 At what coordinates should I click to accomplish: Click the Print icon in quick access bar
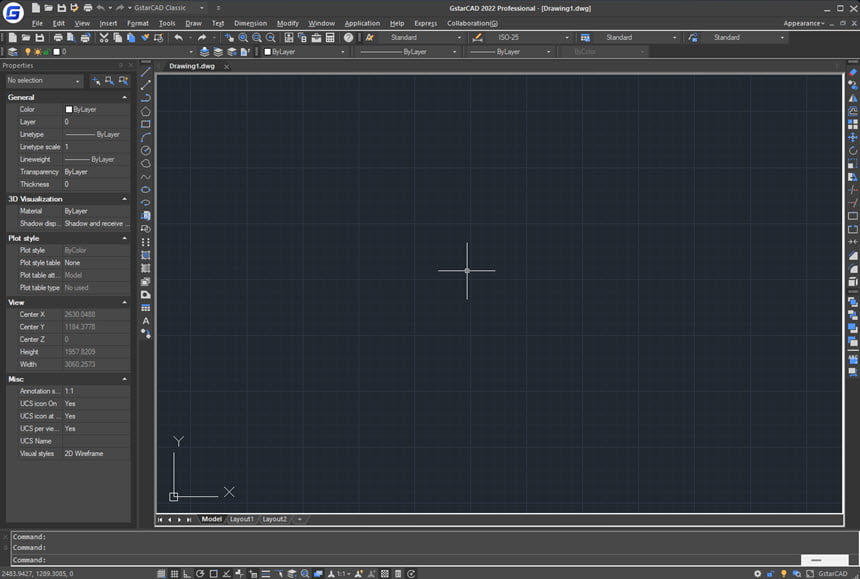click(x=88, y=8)
